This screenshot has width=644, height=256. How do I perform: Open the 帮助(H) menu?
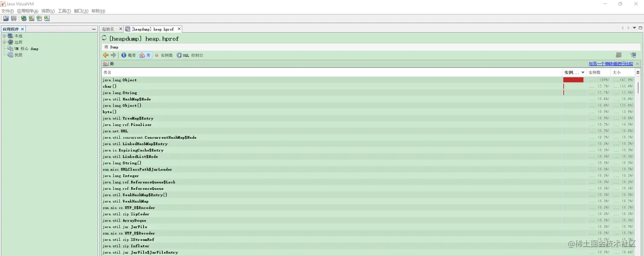tap(98, 11)
